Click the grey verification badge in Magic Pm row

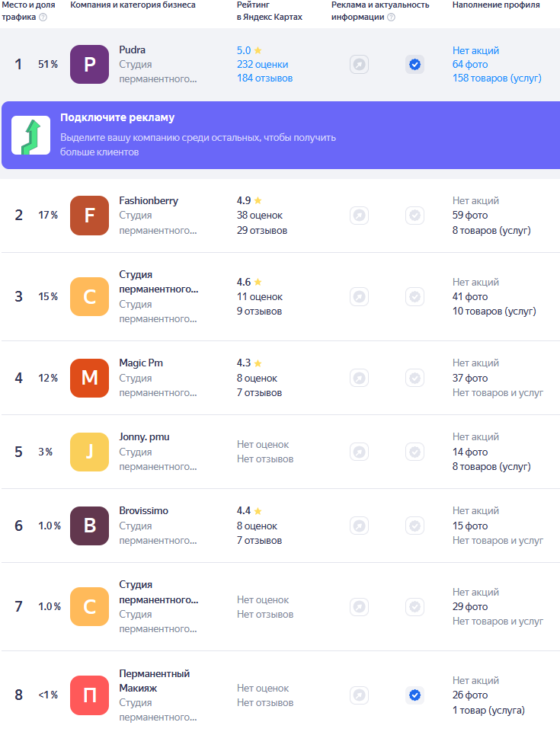tap(415, 378)
